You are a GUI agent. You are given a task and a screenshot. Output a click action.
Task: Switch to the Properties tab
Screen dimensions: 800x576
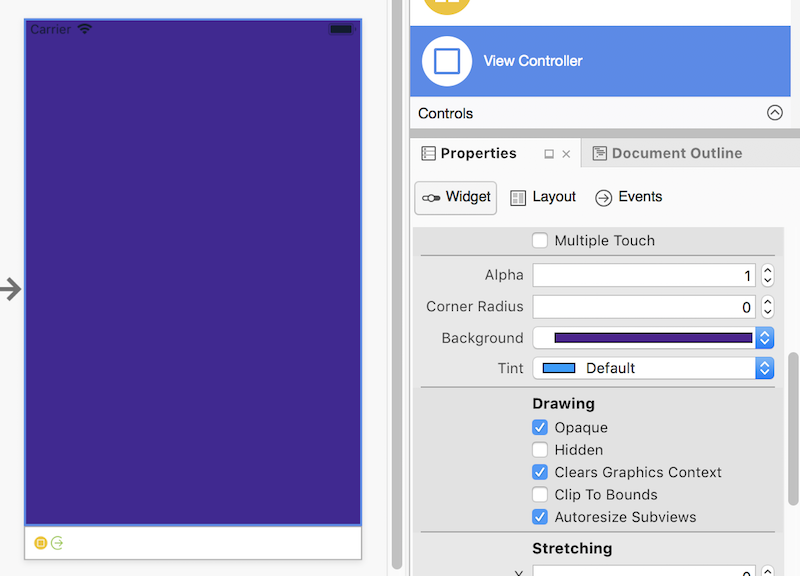click(478, 153)
